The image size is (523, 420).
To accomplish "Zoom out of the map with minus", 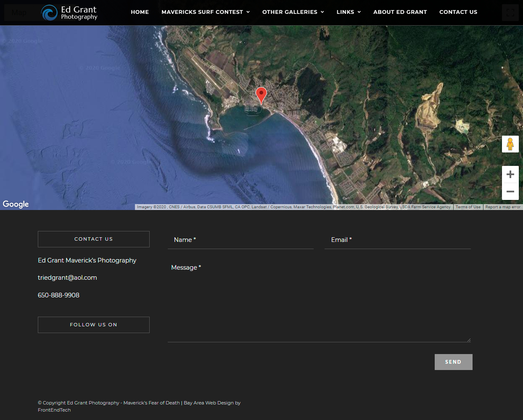I will pos(510,192).
